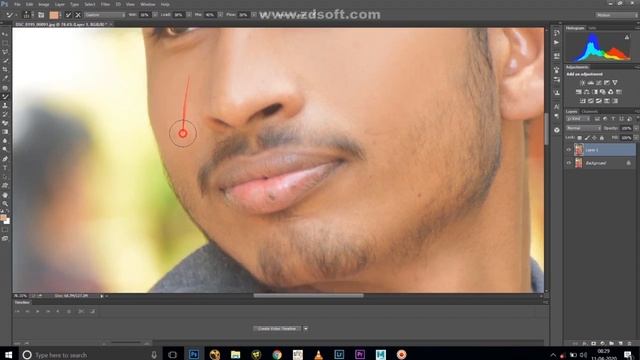Open the Custom blending combination dropdown
The image size is (640, 360).
pos(105,15)
